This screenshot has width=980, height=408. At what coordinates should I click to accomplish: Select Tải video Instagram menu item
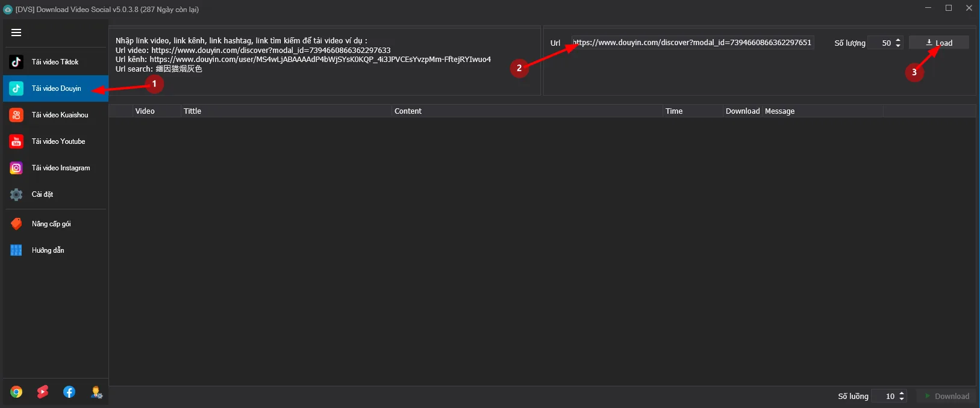[55, 168]
